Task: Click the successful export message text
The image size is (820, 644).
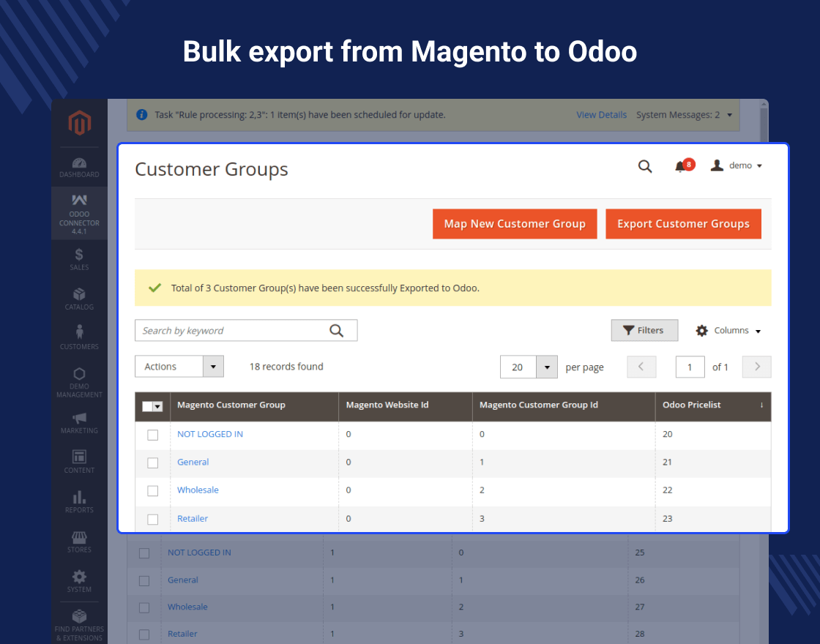Action: click(x=325, y=288)
